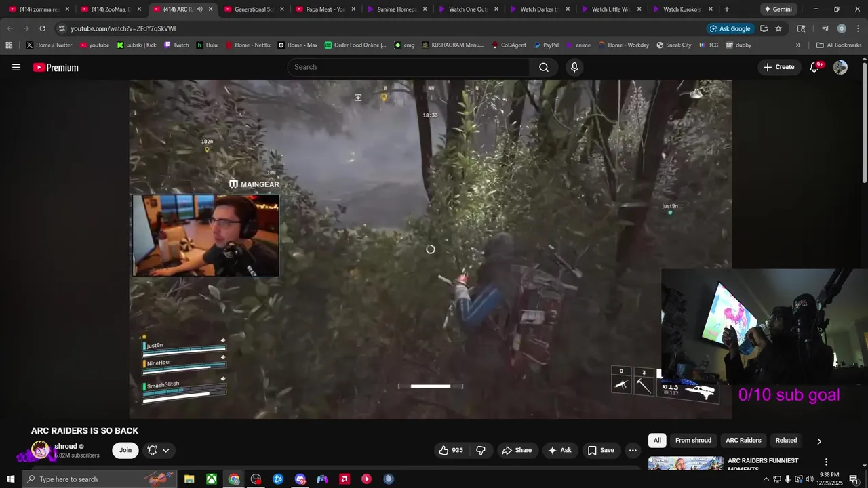Click Ask Google in address bar

(x=730, y=28)
